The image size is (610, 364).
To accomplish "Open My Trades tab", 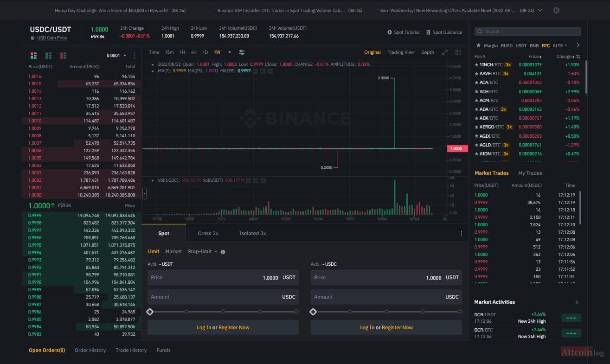I will pyautogui.click(x=530, y=173).
